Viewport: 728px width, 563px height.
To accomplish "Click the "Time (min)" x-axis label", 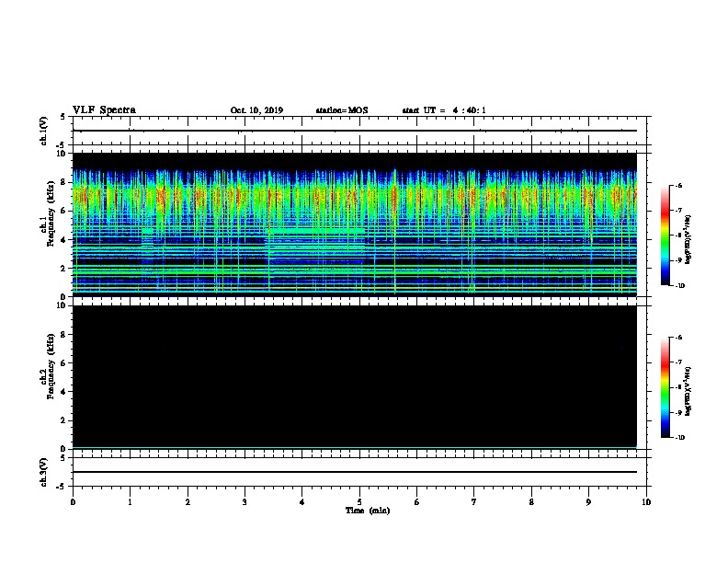I will pos(368,511).
